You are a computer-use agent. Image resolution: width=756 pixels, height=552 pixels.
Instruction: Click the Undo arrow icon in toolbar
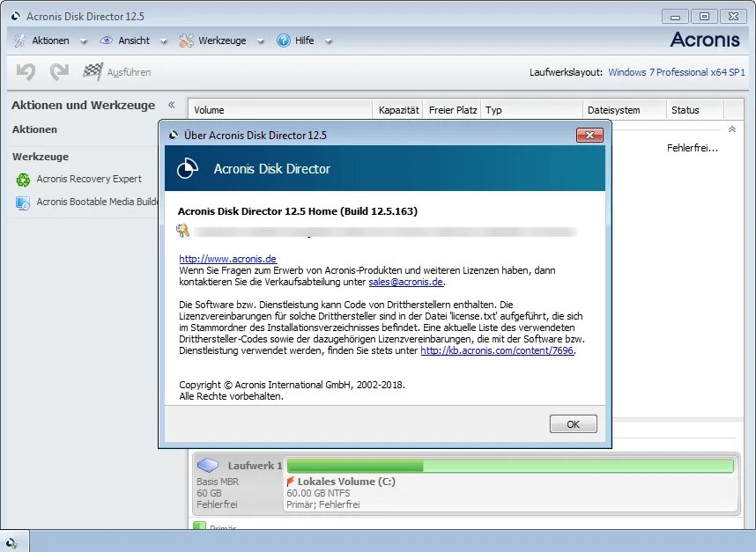(x=26, y=72)
